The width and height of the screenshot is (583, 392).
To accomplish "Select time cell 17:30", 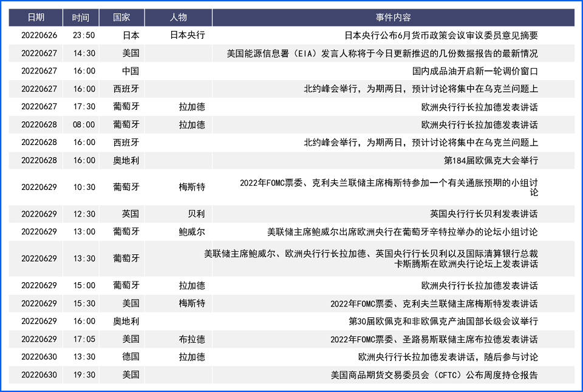I will (84, 107).
